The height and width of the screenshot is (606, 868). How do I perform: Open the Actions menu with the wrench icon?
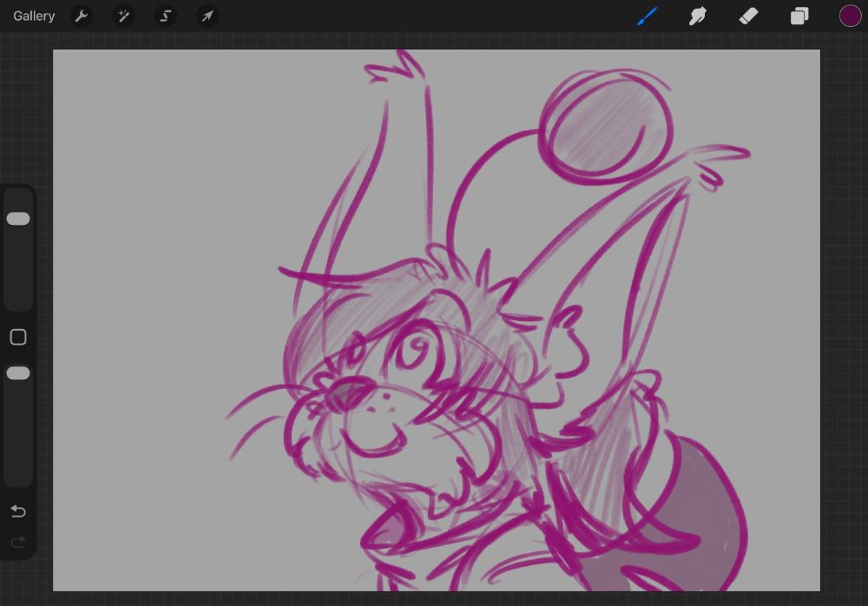82,16
